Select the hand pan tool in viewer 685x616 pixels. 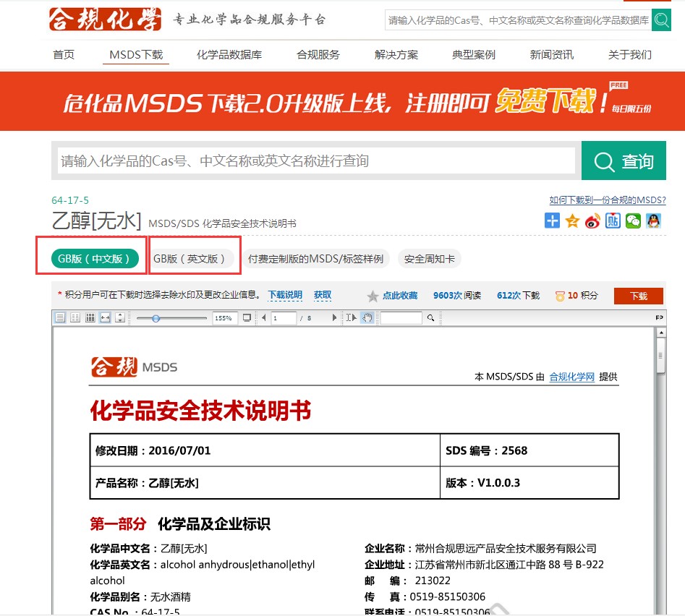point(367,317)
